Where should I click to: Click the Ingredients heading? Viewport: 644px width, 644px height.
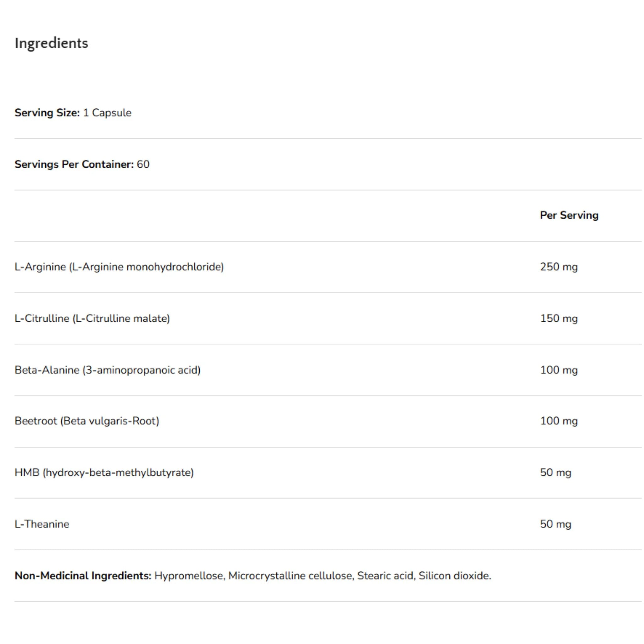point(51,43)
